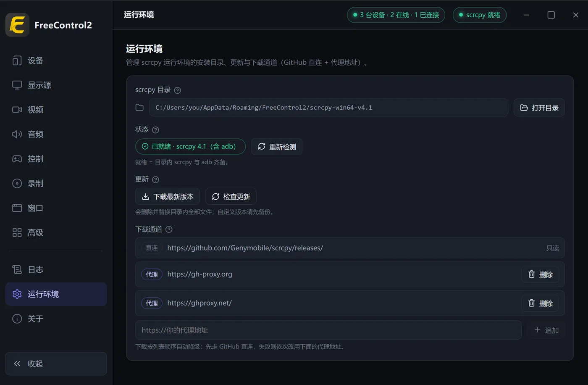Click the 代理 tag on ghproxy.net row
Image resolution: width=588 pixels, height=385 pixels.
click(x=152, y=303)
